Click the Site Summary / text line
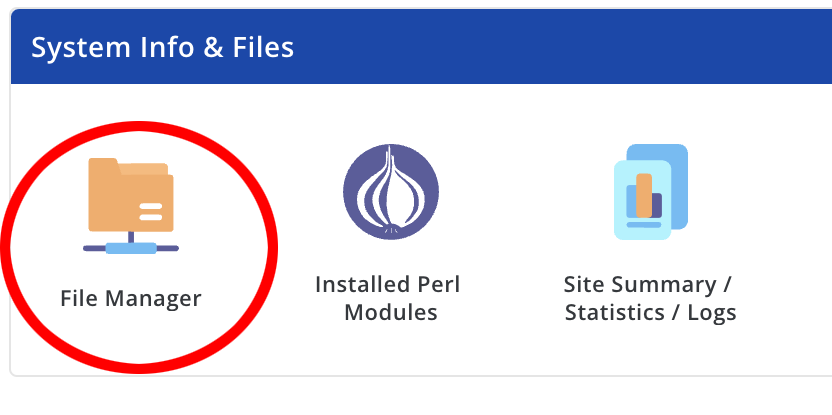This screenshot has height=415, width=832. (647, 284)
